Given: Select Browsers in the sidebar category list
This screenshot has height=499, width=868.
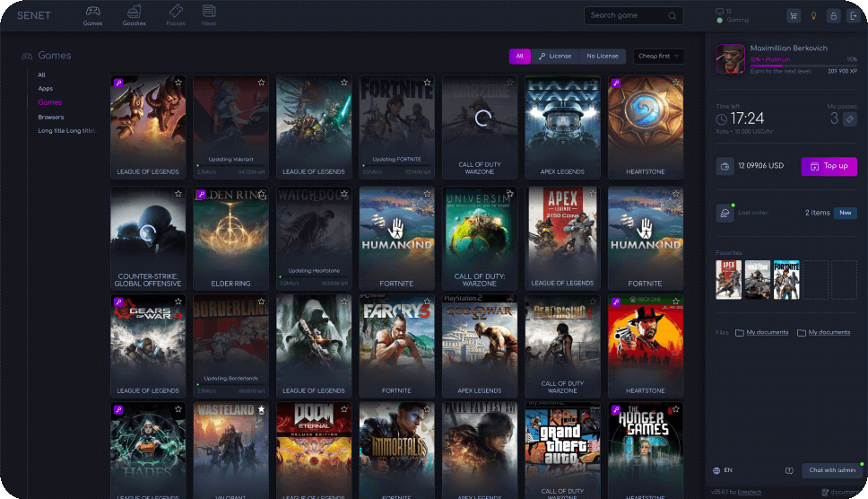Looking at the screenshot, I should pos(51,117).
